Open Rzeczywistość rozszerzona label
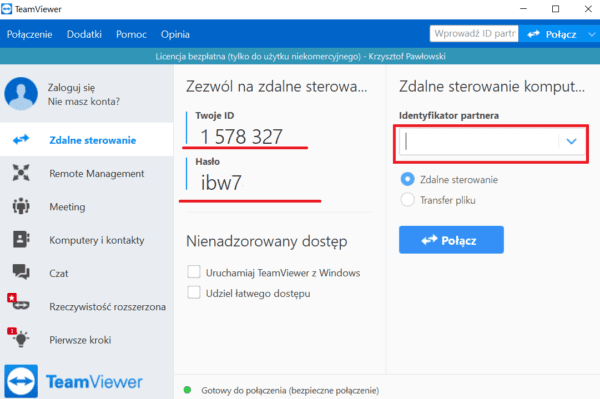Viewport: 600px width, 399px height. 108,307
